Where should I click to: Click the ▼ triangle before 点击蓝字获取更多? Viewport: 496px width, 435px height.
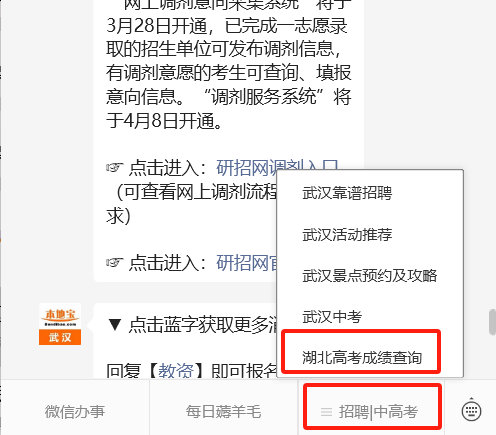coord(115,325)
